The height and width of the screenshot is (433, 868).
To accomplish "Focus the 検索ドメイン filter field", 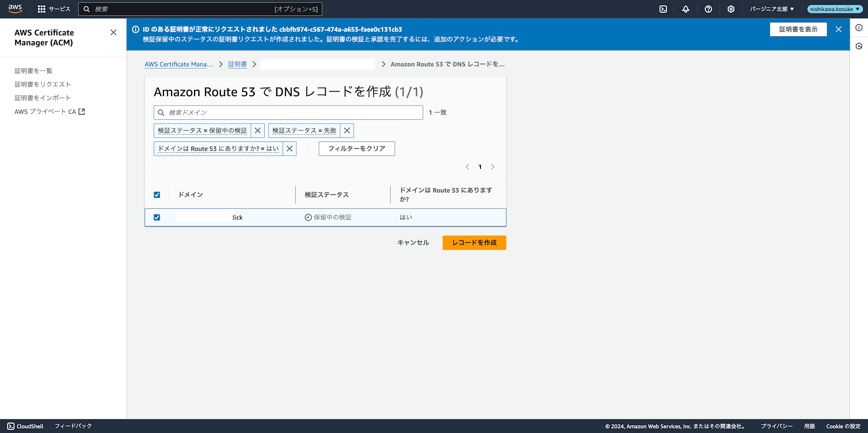I will 288,112.
